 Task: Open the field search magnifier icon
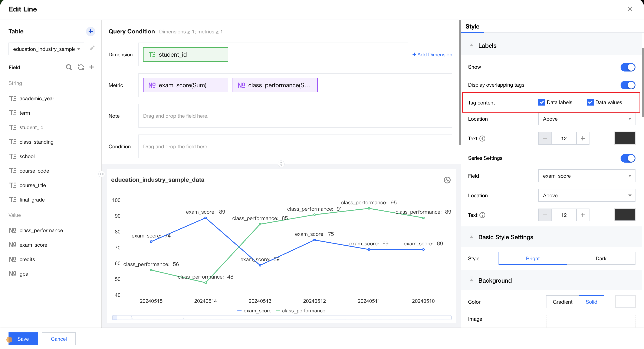pyautogui.click(x=69, y=67)
